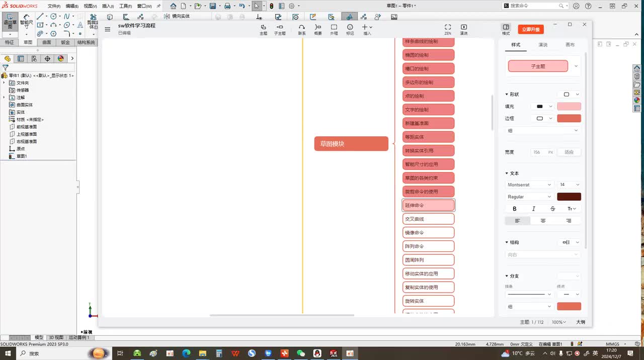Click the Relationship (联系) tool
644x360 pixels.
coord(302,29)
